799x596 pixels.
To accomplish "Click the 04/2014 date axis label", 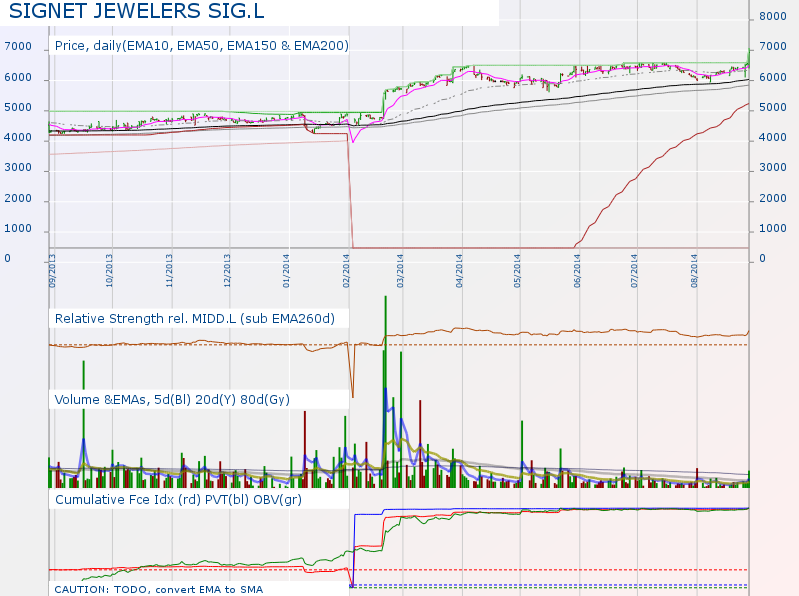I will click(460, 271).
